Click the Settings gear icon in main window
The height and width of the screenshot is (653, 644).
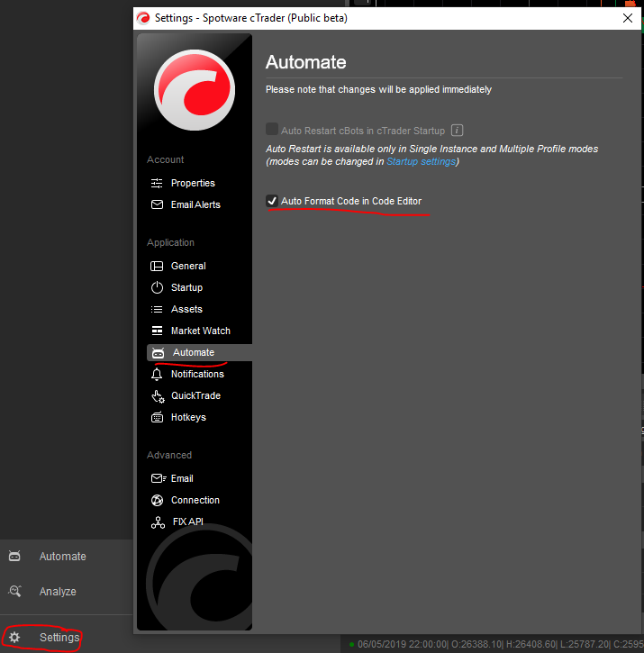pyautogui.click(x=14, y=637)
